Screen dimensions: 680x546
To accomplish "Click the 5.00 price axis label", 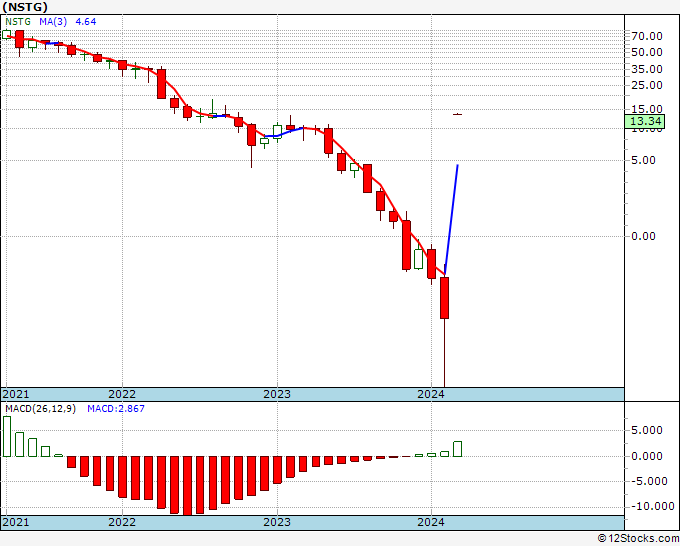I will click(x=643, y=160).
